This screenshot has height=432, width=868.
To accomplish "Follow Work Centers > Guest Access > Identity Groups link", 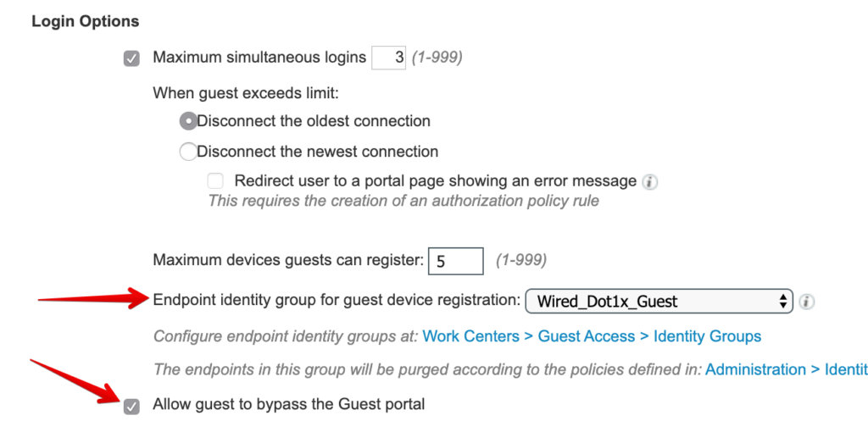I will pyautogui.click(x=592, y=336).
